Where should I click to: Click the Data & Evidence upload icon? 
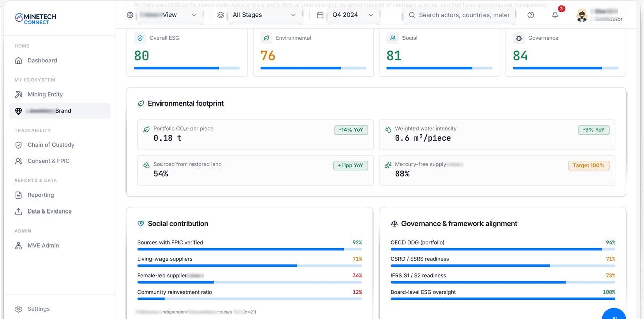19,211
